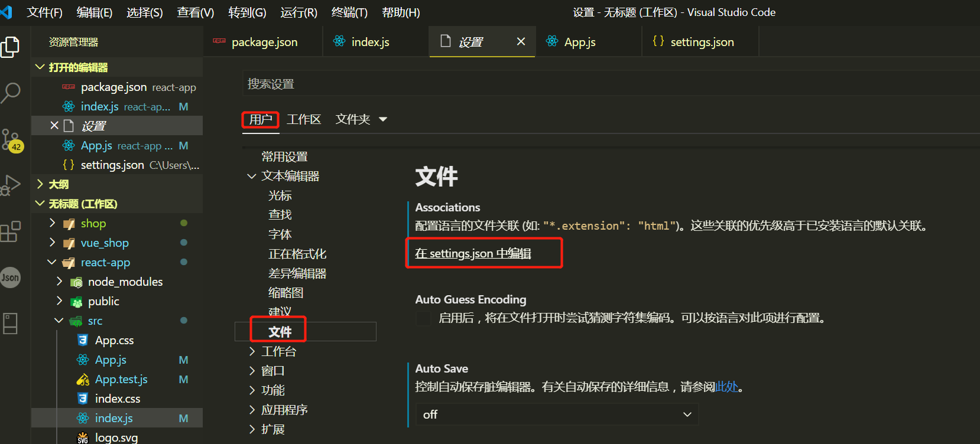Image resolution: width=980 pixels, height=444 pixels.
Task: Expand the shop folder chevron
Action: pos(52,223)
